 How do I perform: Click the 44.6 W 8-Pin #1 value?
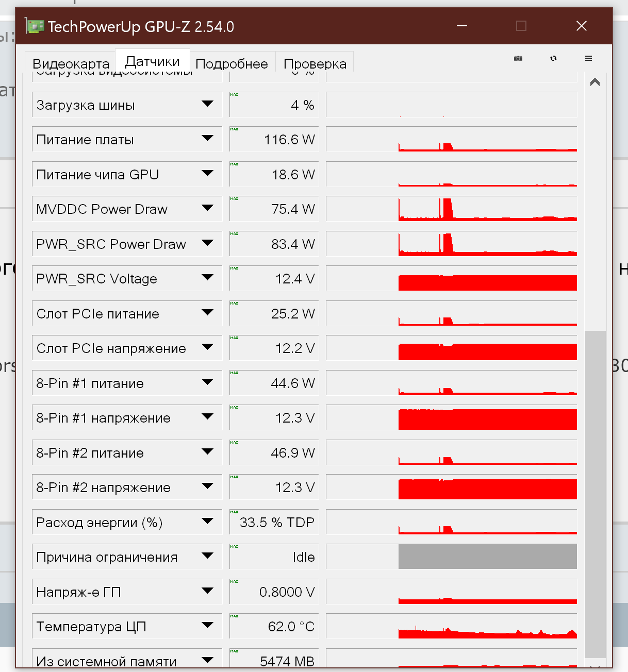(274, 383)
